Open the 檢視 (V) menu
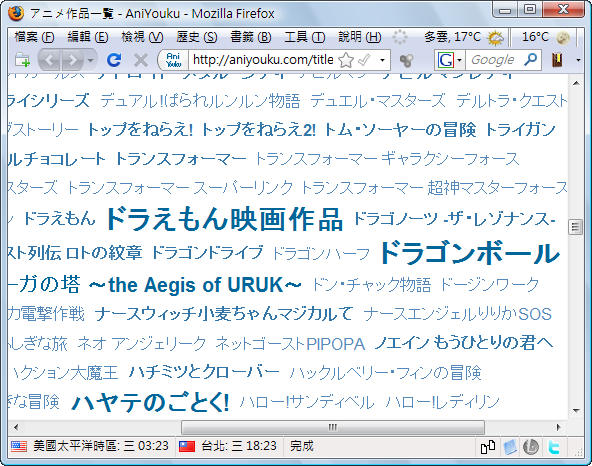Viewport: 592px width, 466px height. 142,37
